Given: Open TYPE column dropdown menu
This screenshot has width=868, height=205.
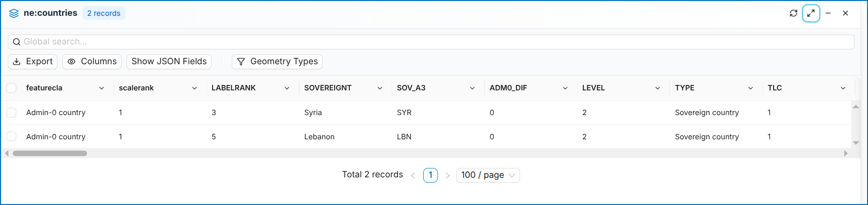Looking at the screenshot, I should pyautogui.click(x=750, y=88).
